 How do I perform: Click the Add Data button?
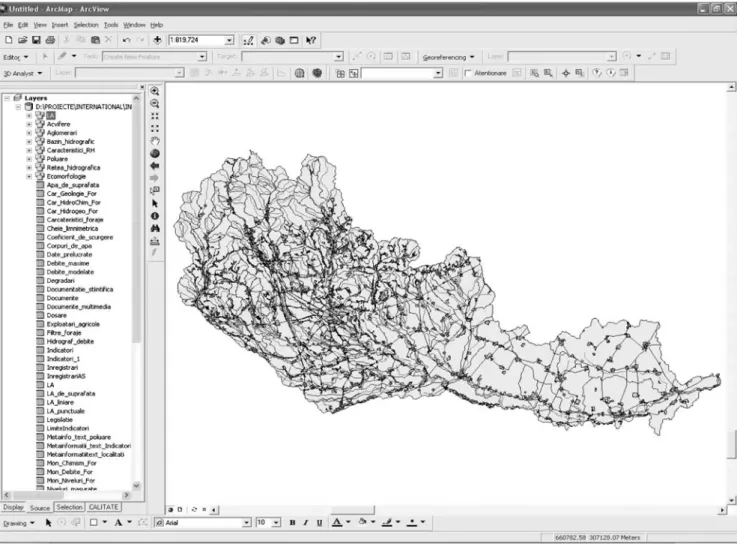[x=157, y=40]
